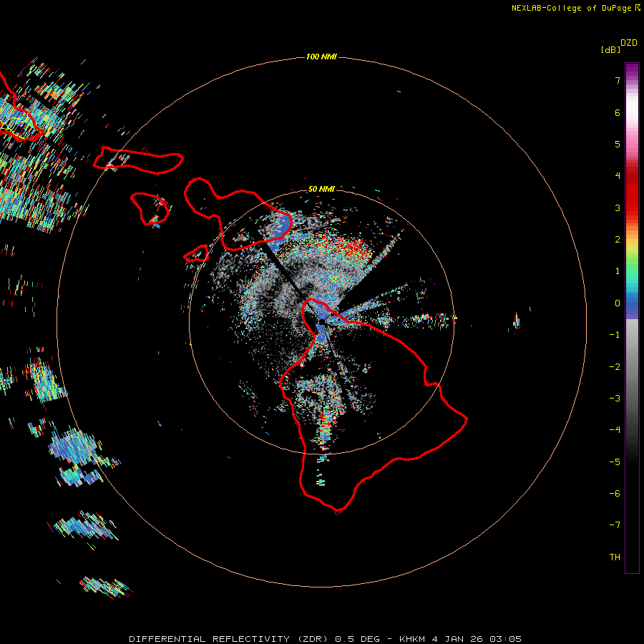Image resolution: width=644 pixels, height=644 pixels.
Task: Click the 4 JAN 26 date text
Action: pyautogui.click(x=458, y=639)
